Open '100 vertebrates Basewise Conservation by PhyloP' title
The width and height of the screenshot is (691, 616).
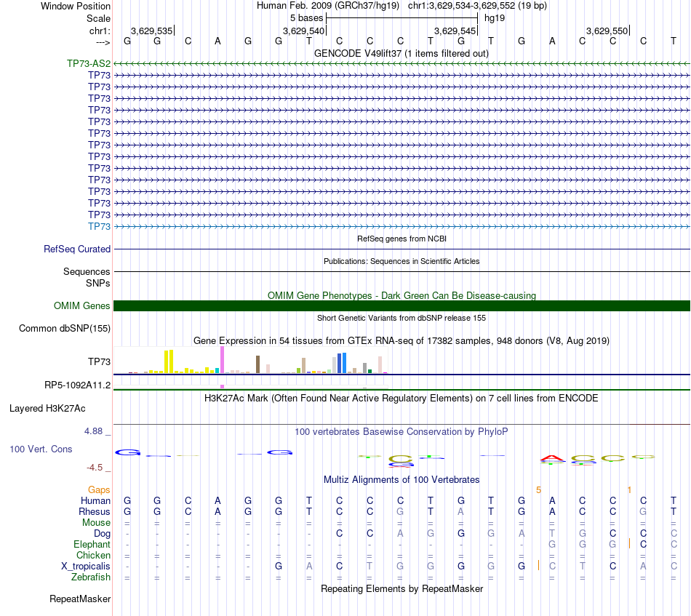tap(402, 432)
